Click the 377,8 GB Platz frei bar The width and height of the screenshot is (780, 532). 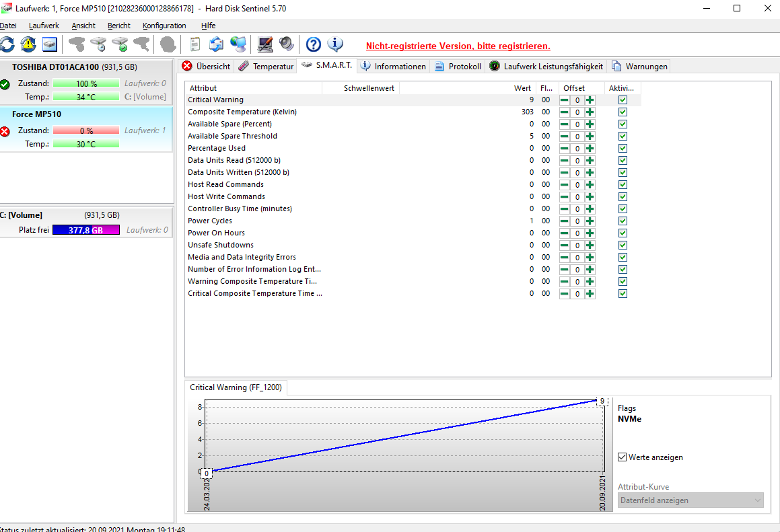(x=86, y=230)
